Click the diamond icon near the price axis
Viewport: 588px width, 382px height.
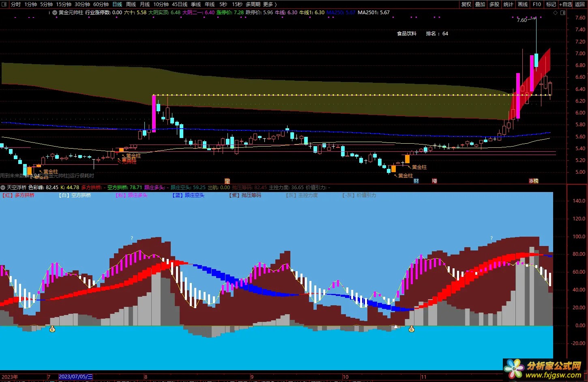tap(556, 13)
